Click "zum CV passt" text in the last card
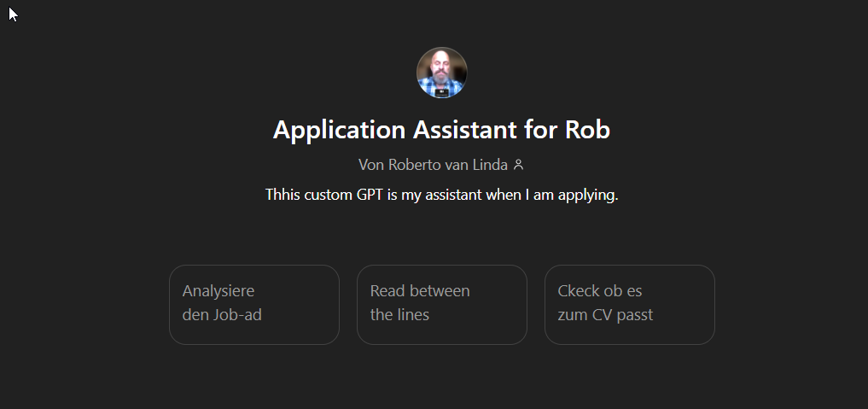 coord(605,315)
